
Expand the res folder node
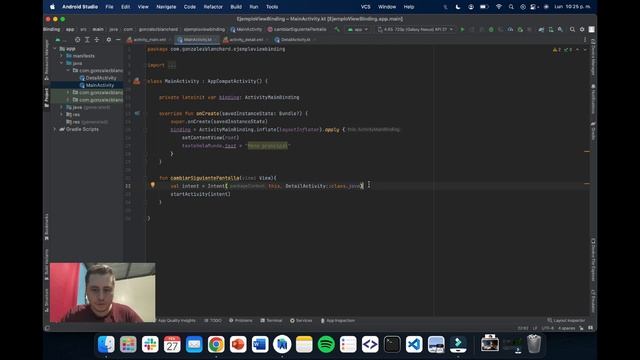pyautogui.click(x=62, y=115)
